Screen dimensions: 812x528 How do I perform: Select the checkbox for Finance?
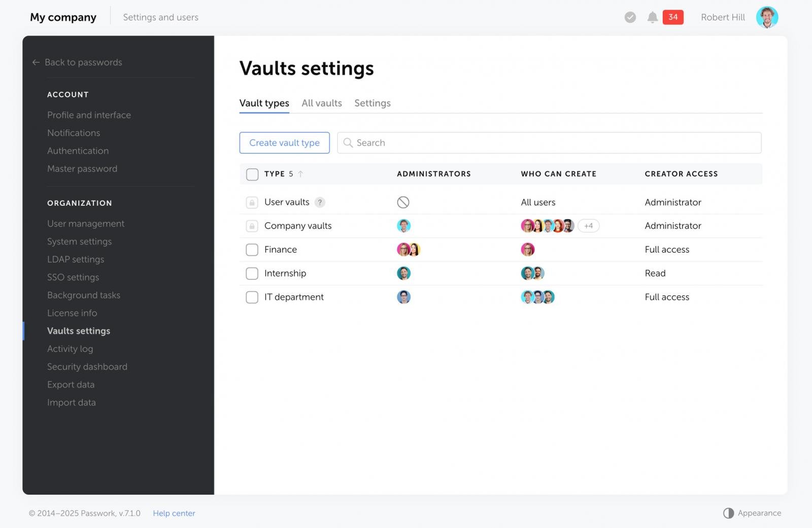click(252, 250)
